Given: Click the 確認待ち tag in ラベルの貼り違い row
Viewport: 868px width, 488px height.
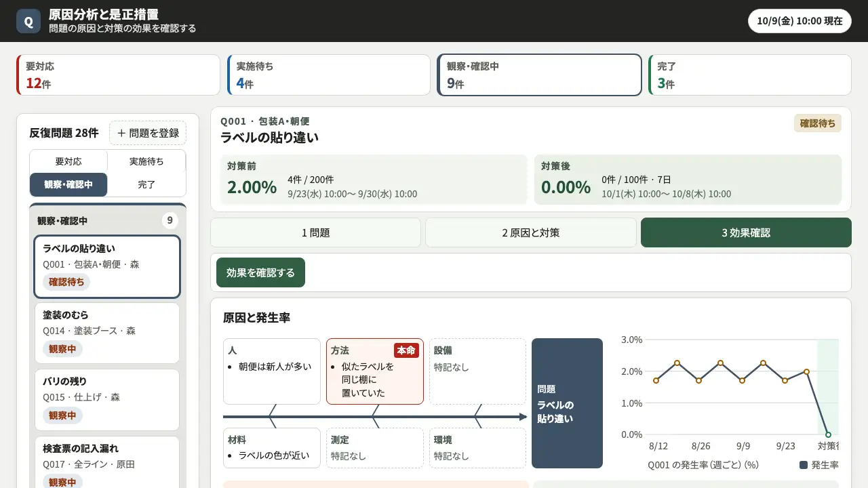Looking at the screenshot, I should coord(66,282).
